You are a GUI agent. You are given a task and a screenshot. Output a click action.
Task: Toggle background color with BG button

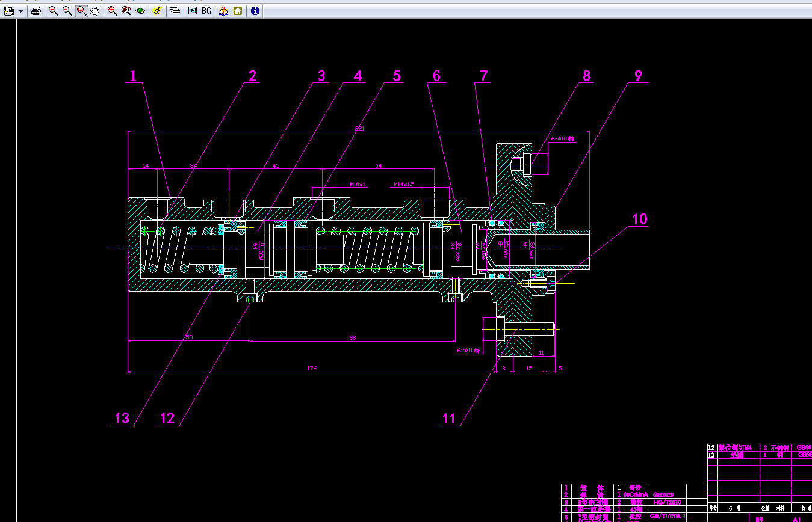tap(206, 11)
